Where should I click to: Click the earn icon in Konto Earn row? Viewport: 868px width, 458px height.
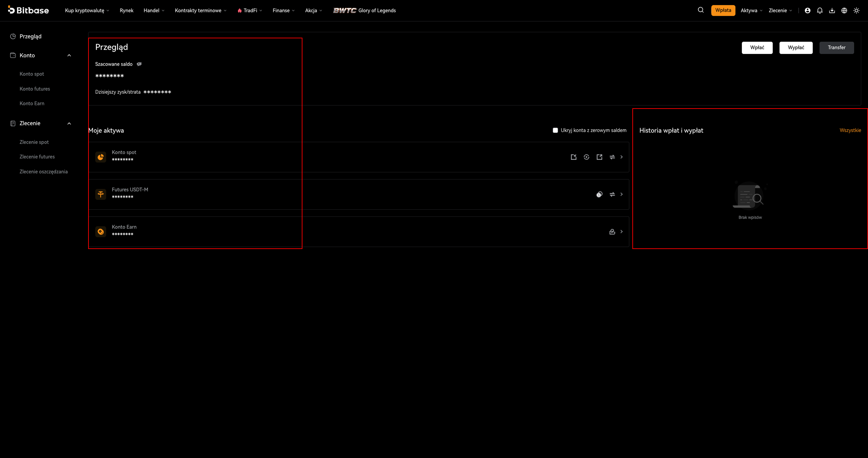click(612, 232)
